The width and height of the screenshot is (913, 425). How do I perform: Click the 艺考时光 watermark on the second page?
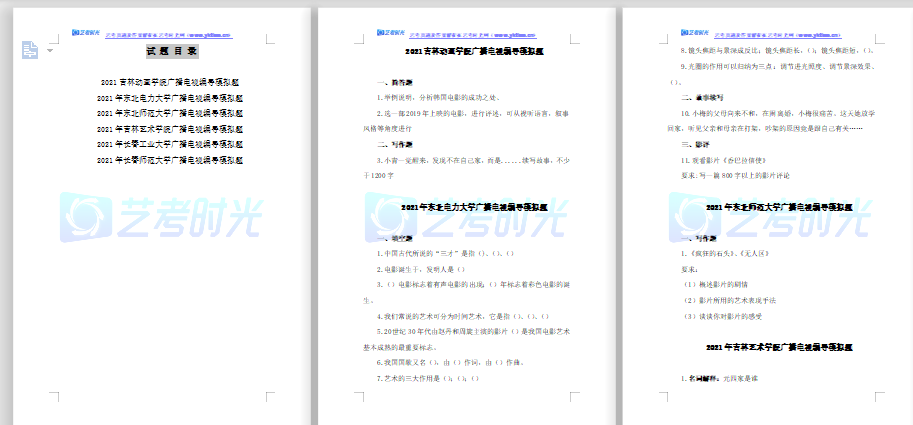point(467,223)
